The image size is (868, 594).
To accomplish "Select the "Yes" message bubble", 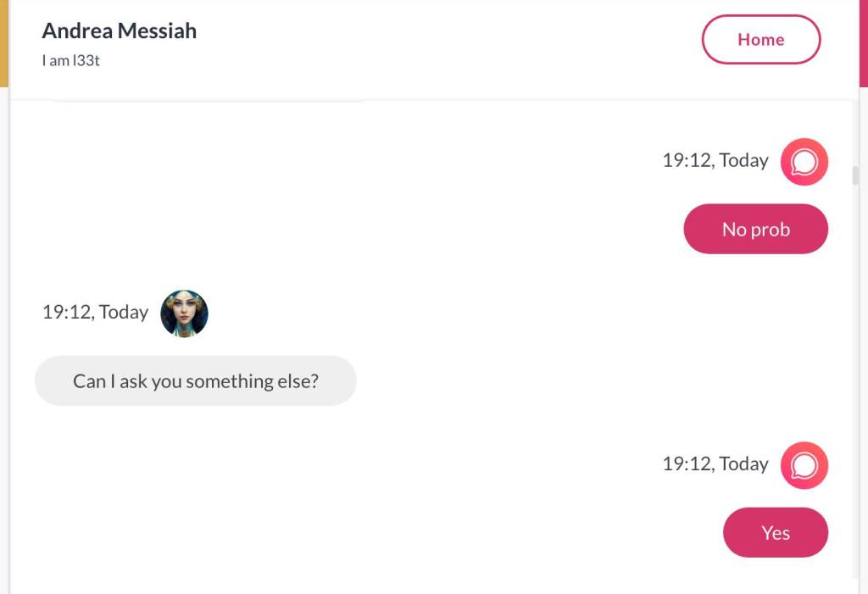I will click(x=775, y=533).
